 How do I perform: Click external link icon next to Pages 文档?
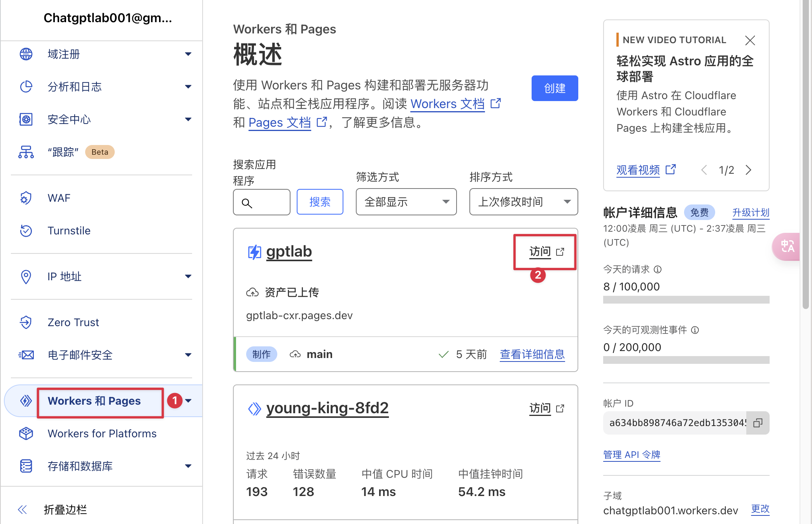(x=322, y=122)
